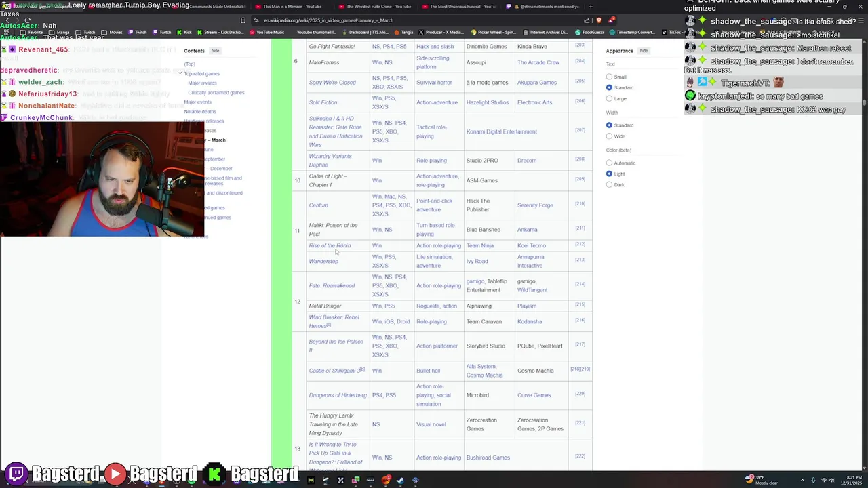Open the Brave Shields lion icon
The image size is (868, 488).
[598, 20]
